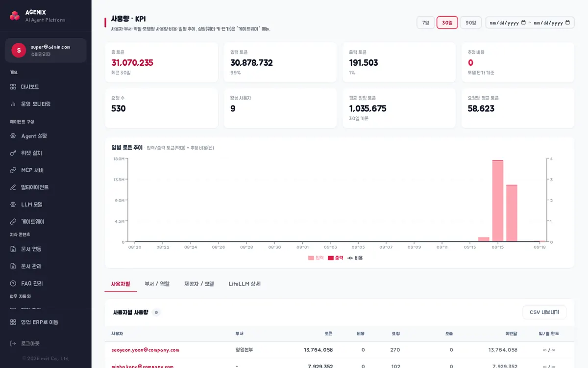
Task: Click the super@admin.com avatar circle
Action: pos(19,50)
